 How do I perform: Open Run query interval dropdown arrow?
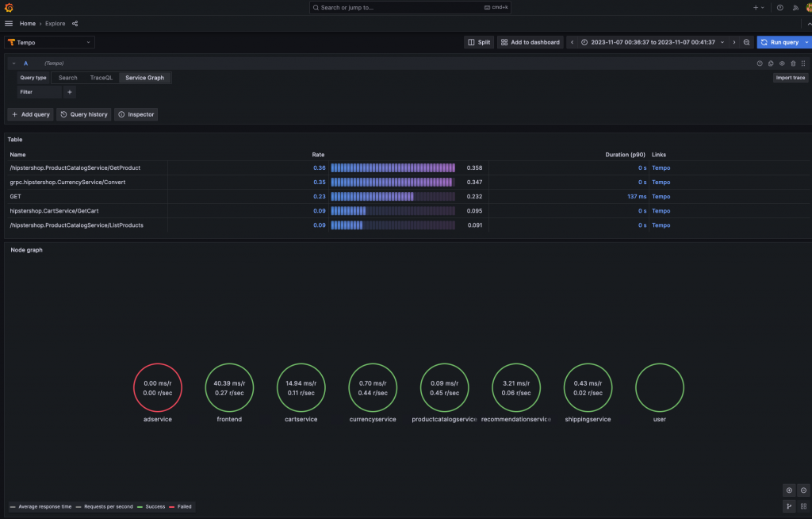pyautogui.click(x=806, y=43)
